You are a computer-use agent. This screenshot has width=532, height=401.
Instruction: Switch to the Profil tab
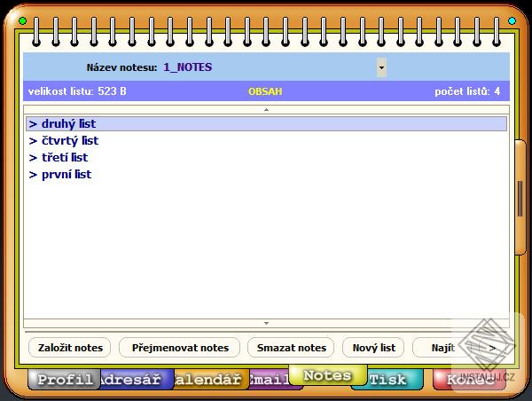(x=64, y=380)
